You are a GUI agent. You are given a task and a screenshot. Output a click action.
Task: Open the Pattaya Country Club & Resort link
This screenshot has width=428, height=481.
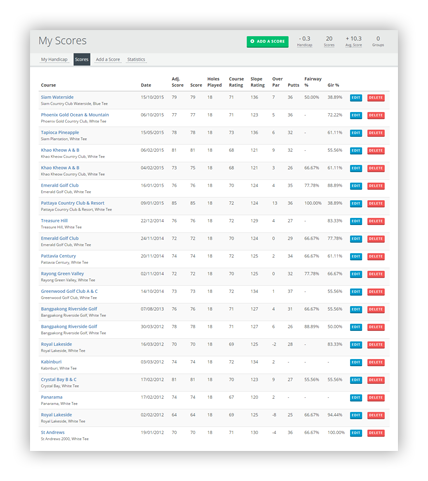click(72, 203)
